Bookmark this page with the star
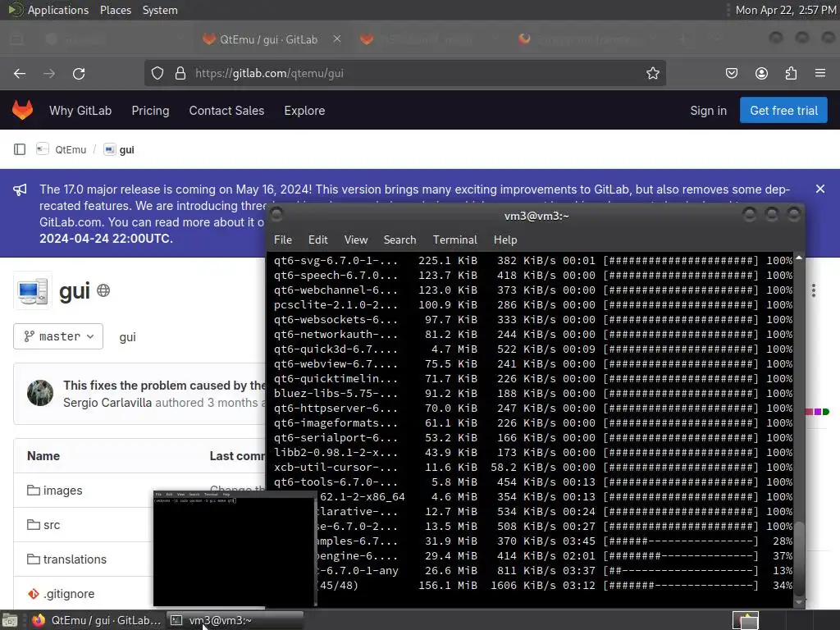This screenshot has height=630, width=840. 652,73
